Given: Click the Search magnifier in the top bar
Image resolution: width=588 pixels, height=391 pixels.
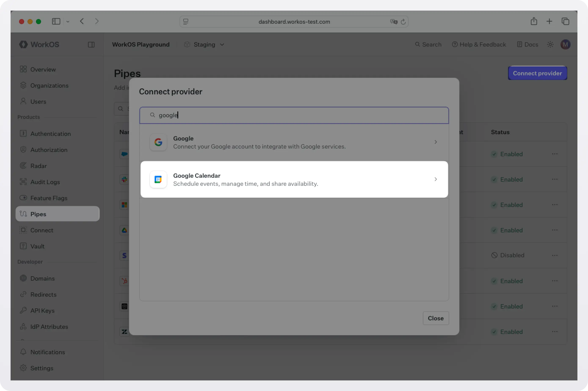Looking at the screenshot, I should 418,44.
